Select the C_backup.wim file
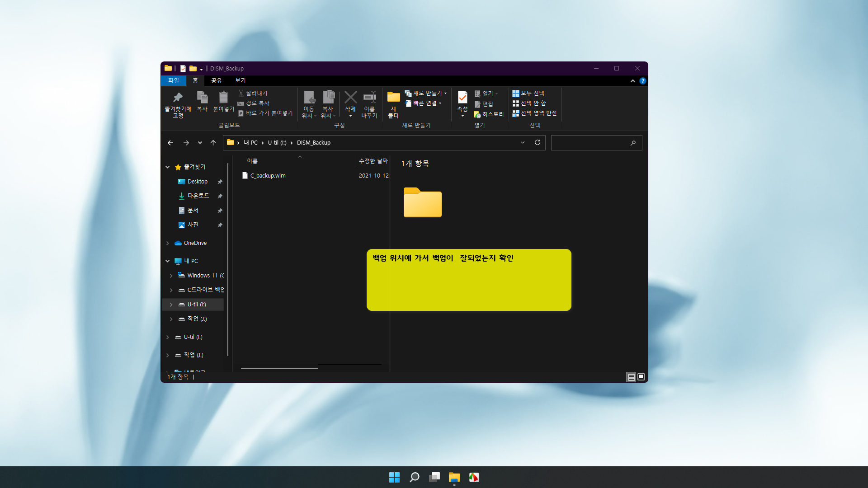This screenshot has width=868, height=488. 268,175
